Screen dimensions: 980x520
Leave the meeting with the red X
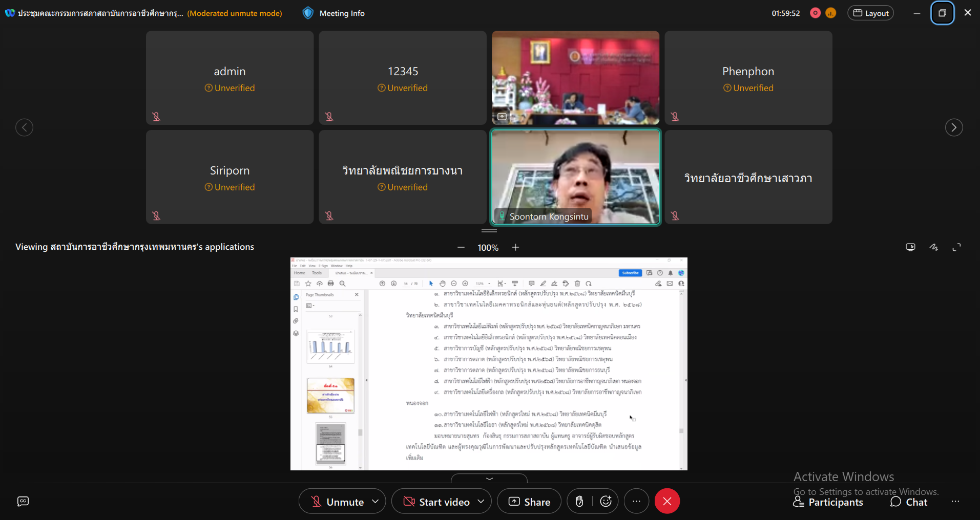pyautogui.click(x=667, y=502)
